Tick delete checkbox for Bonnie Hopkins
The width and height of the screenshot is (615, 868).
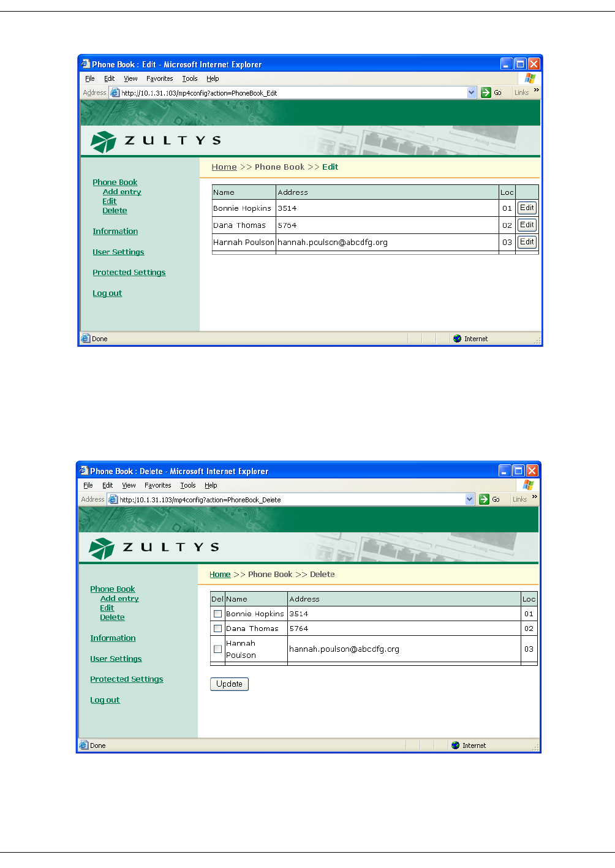(x=217, y=614)
